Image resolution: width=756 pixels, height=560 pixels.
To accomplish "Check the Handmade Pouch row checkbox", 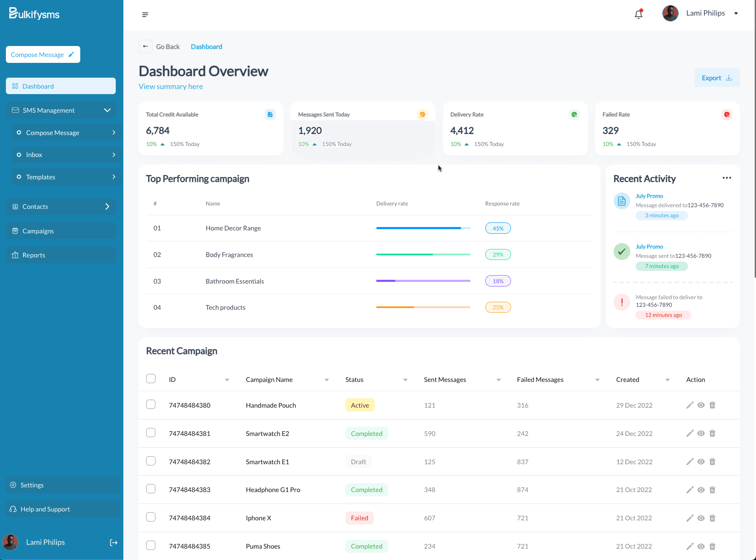I will click(151, 404).
